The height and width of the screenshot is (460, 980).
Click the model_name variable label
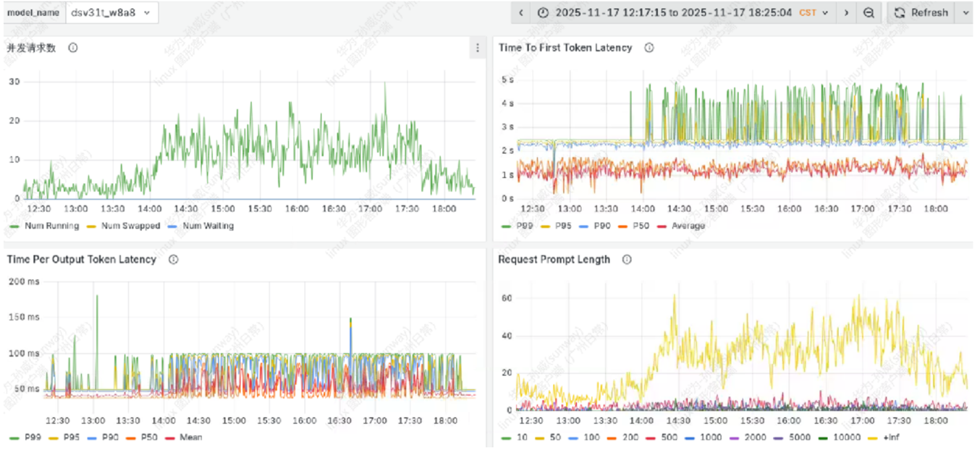(33, 12)
